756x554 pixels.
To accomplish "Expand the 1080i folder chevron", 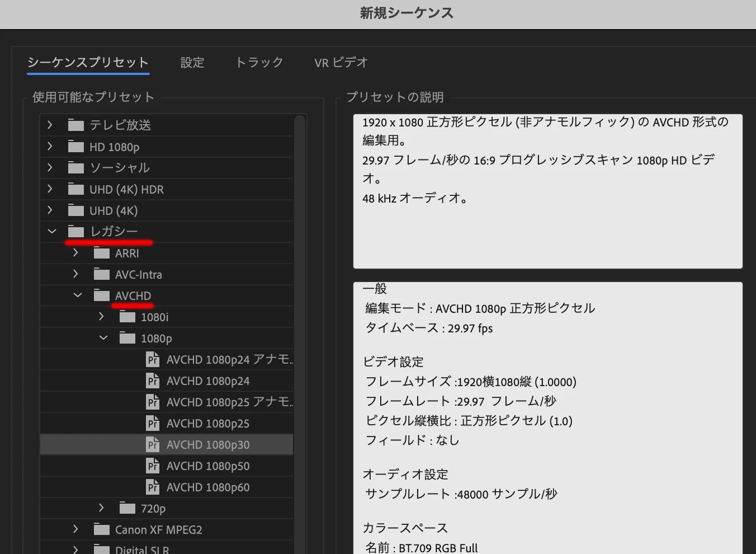I will [102, 317].
